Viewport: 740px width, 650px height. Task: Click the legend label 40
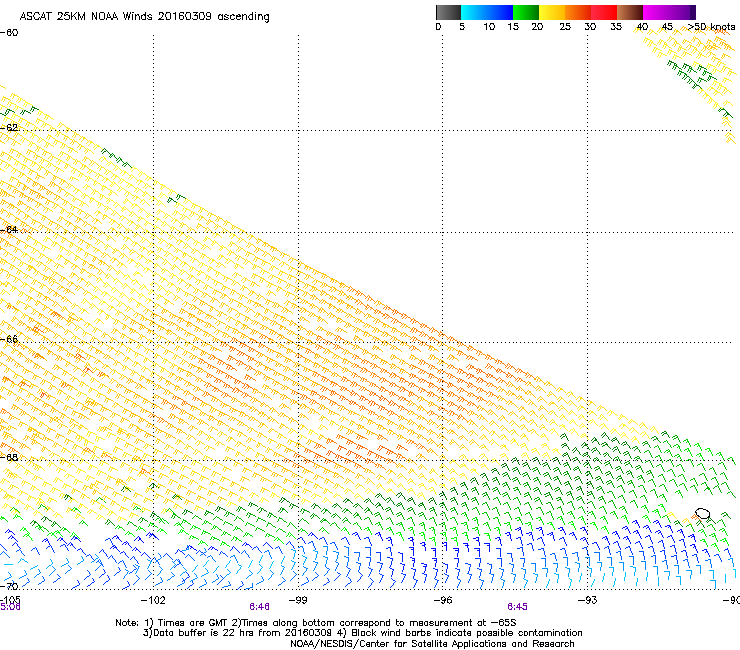pyautogui.click(x=642, y=27)
